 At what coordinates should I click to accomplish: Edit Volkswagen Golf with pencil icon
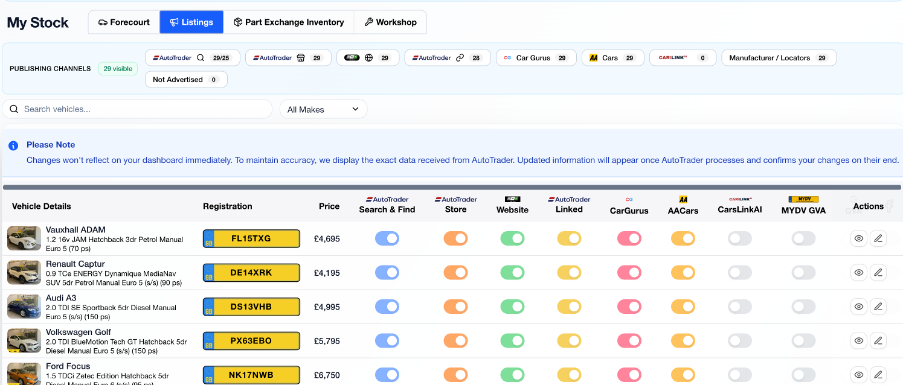878,340
